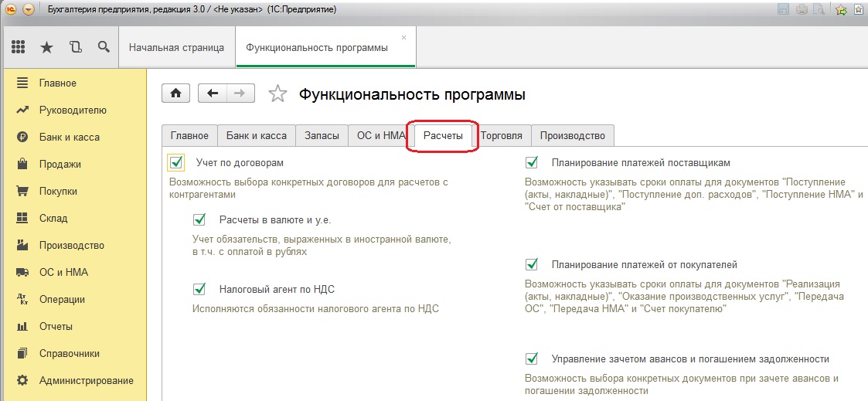
Task: Go back with the left arrow button
Action: [213, 93]
